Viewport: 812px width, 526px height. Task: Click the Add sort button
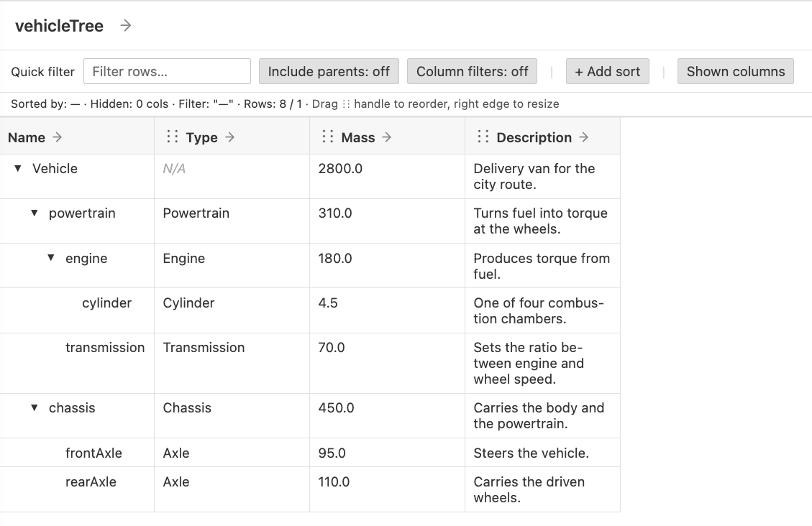pos(608,71)
